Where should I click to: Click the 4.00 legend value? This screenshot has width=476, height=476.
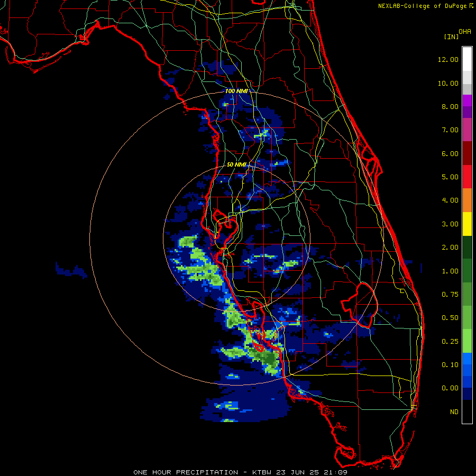click(x=450, y=200)
